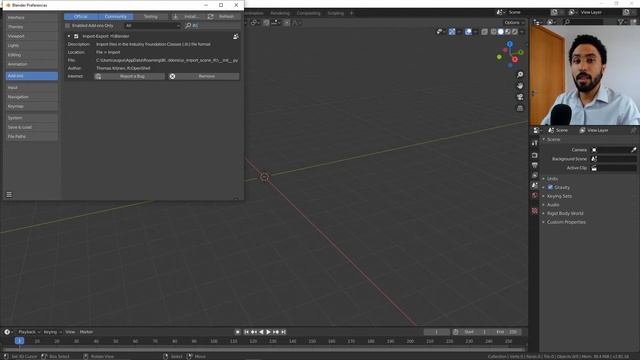Open the Interface preferences section
Screen dimensions: 640x360
pos(32,18)
